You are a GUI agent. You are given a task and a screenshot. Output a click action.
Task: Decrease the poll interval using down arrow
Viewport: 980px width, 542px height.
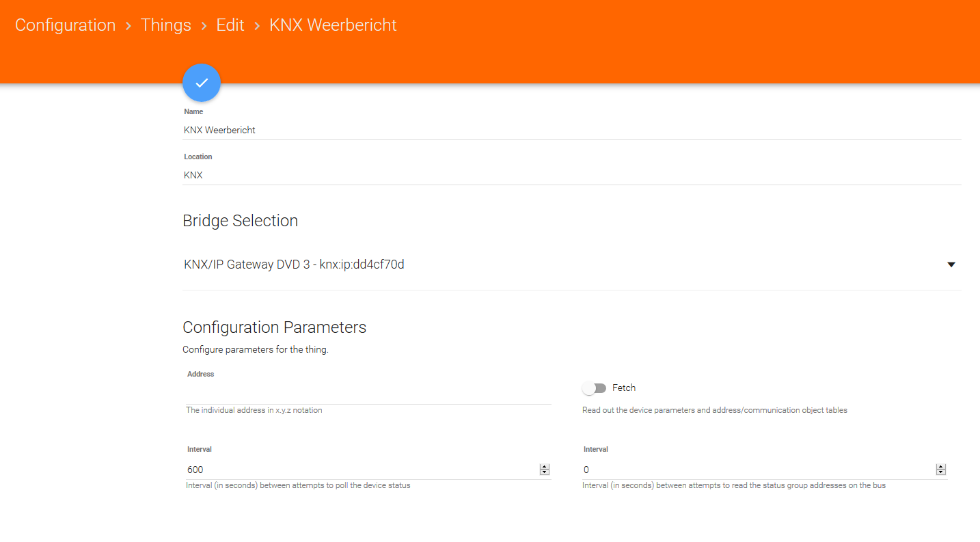pyautogui.click(x=545, y=472)
